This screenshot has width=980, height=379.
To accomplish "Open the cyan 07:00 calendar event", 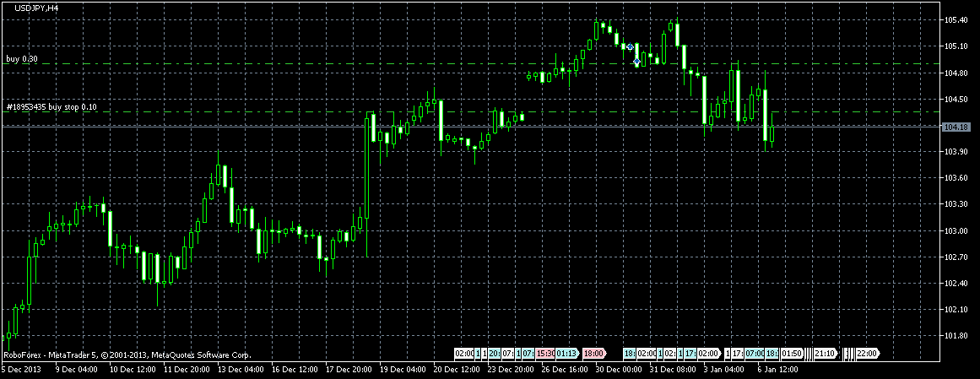I will point(755,354).
